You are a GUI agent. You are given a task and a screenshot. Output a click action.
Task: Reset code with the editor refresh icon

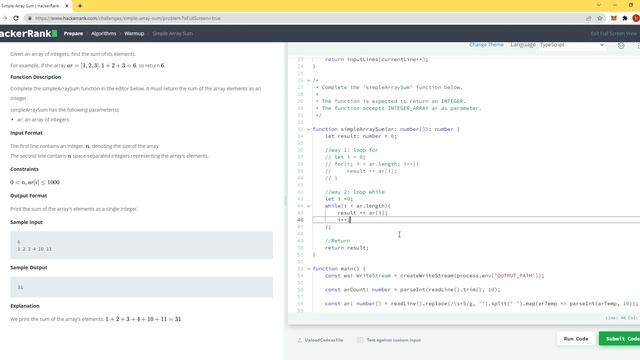click(621, 45)
